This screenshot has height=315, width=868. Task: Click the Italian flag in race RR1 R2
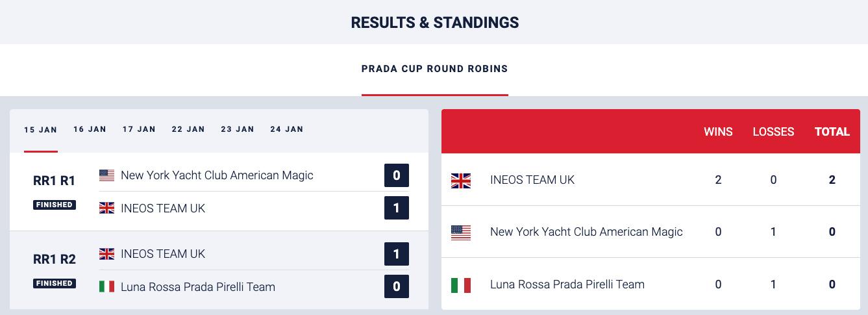tap(106, 286)
